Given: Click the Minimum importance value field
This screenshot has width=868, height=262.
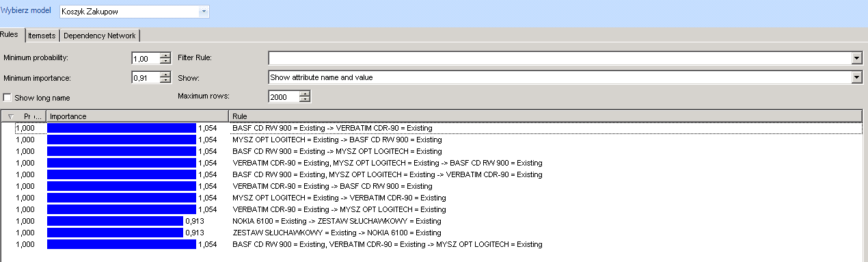Looking at the screenshot, I should (x=146, y=77).
